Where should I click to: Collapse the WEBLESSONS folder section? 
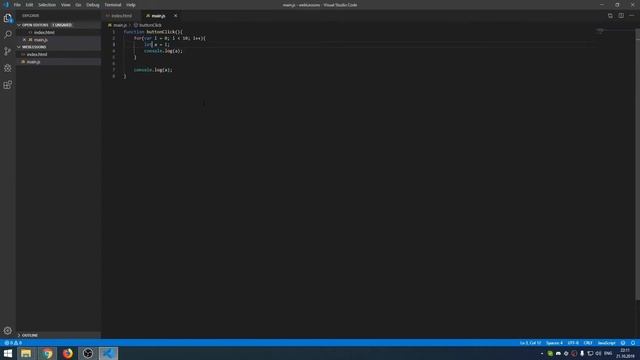pyautogui.click(x=58, y=47)
